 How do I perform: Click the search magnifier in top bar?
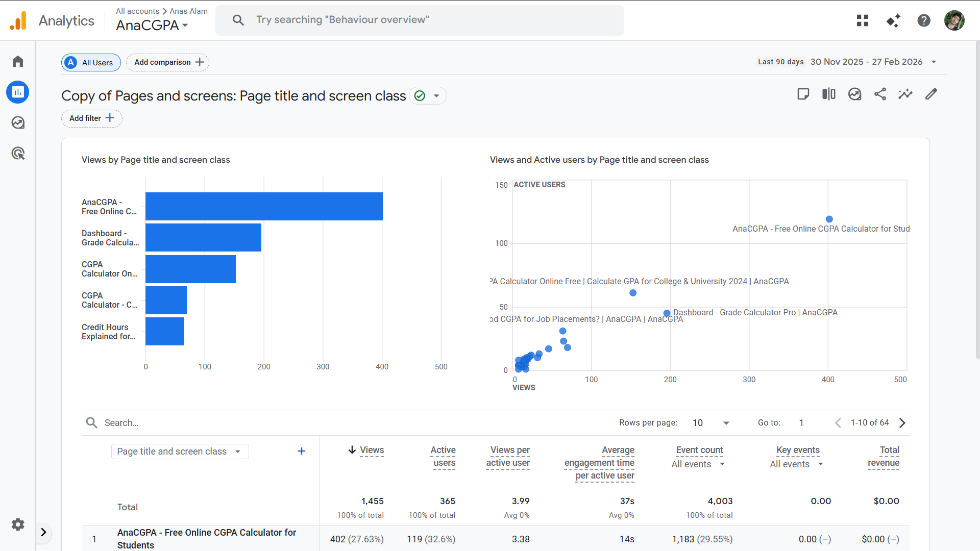click(238, 20)
